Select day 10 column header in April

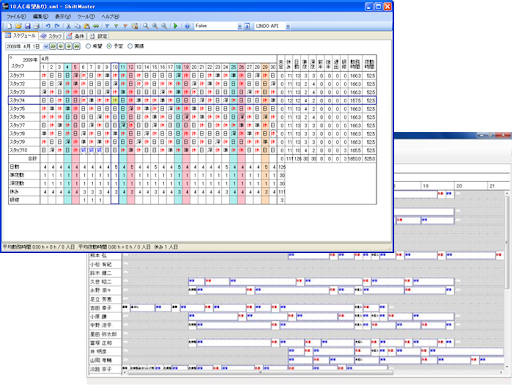coord(115,67)
